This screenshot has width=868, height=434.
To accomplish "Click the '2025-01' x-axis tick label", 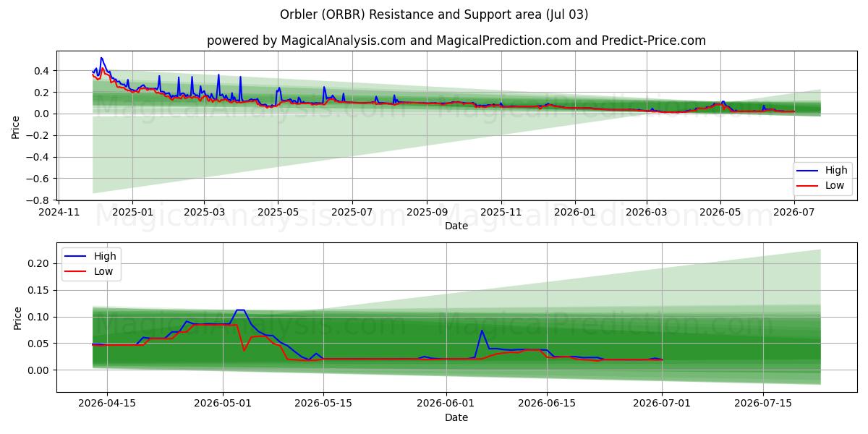I will pyautogui.click(x=132, y=213).
